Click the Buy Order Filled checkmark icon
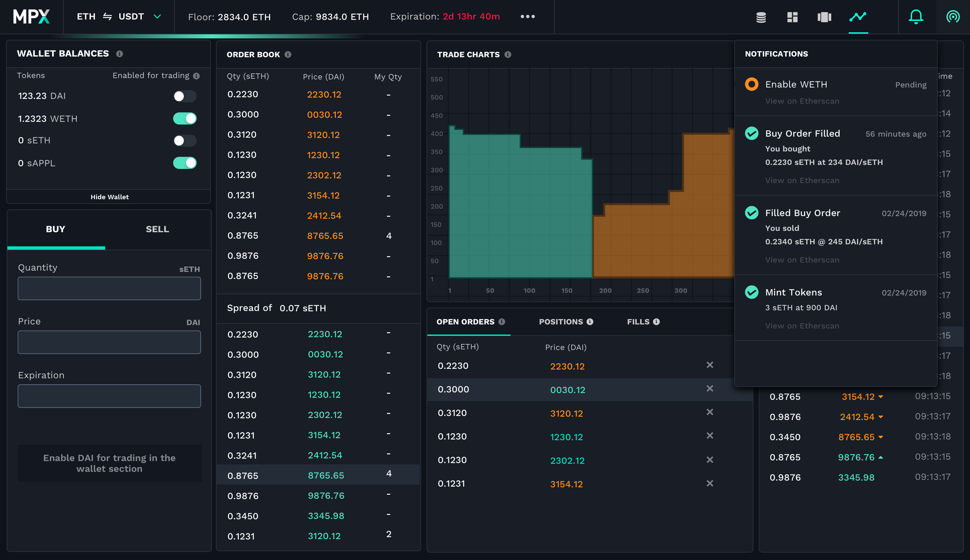The height and width of the screenshot is (560, 970). click(x=751, y=134)
